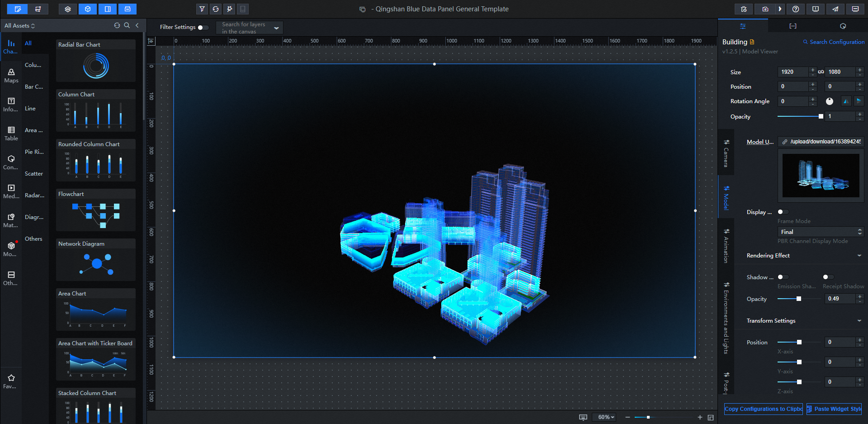The height and width of the screenshot is (424, 868).
Task: Click the rendering Opacity slider at 0.49
Action: click(x=799, y=299)
